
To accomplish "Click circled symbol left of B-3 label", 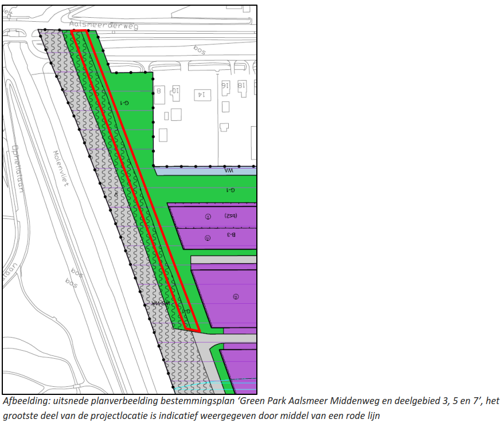I will pyautogui.click(x=208, y=237).
